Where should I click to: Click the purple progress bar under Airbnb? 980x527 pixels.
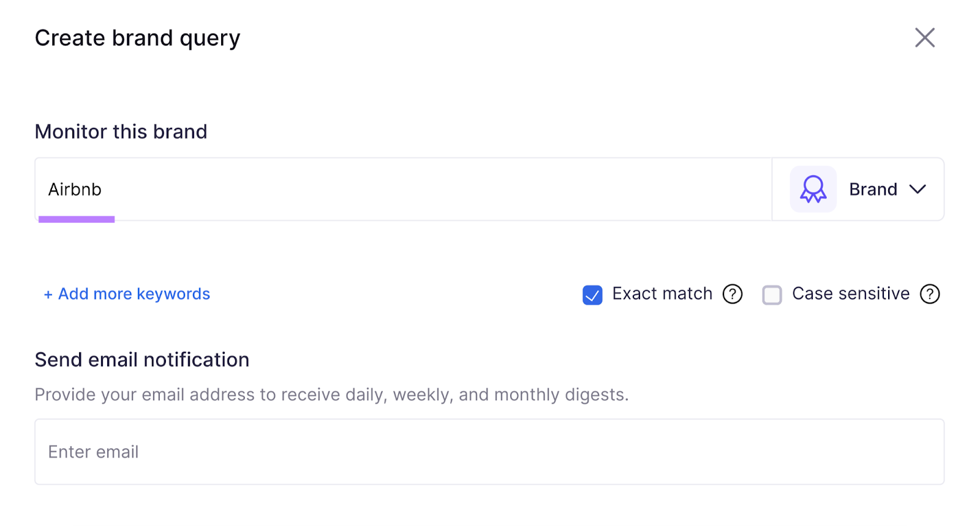(75, 219)
